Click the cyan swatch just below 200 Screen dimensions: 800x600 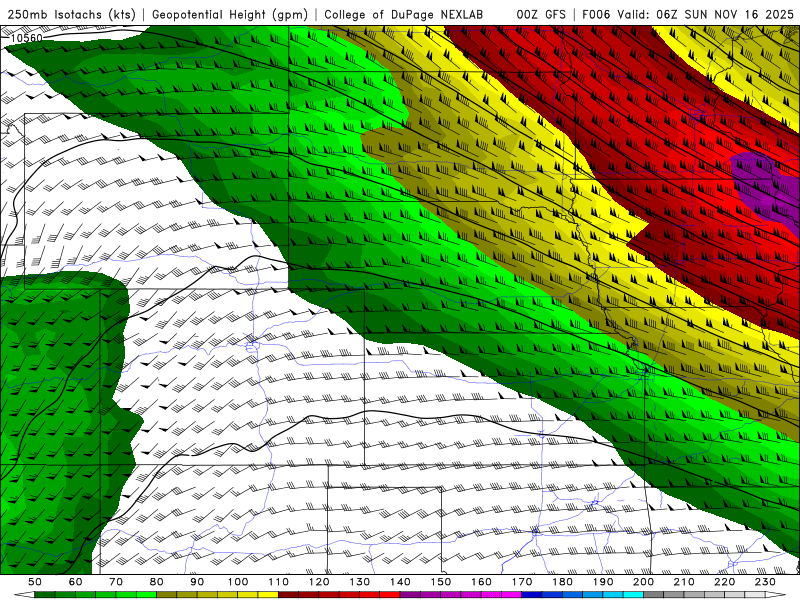click(x=633, y=594)
